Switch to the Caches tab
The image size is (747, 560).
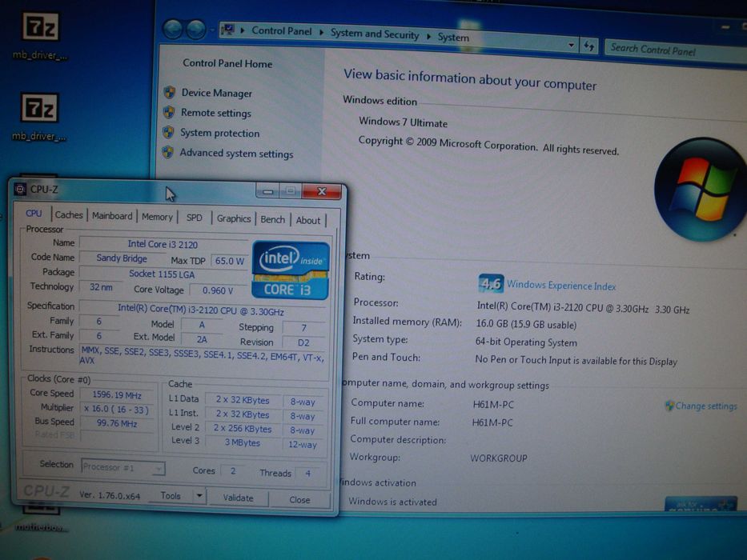tap(69, 214)
